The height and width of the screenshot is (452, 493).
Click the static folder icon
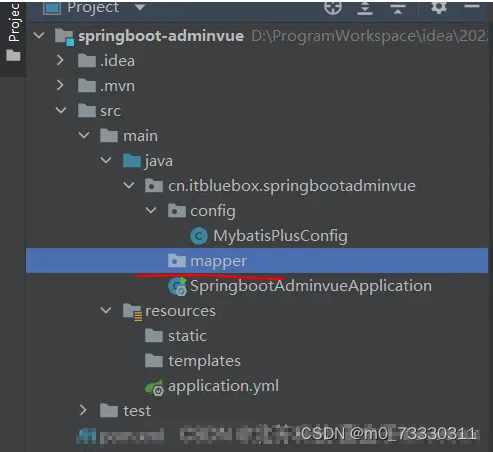tap(154, 336)
